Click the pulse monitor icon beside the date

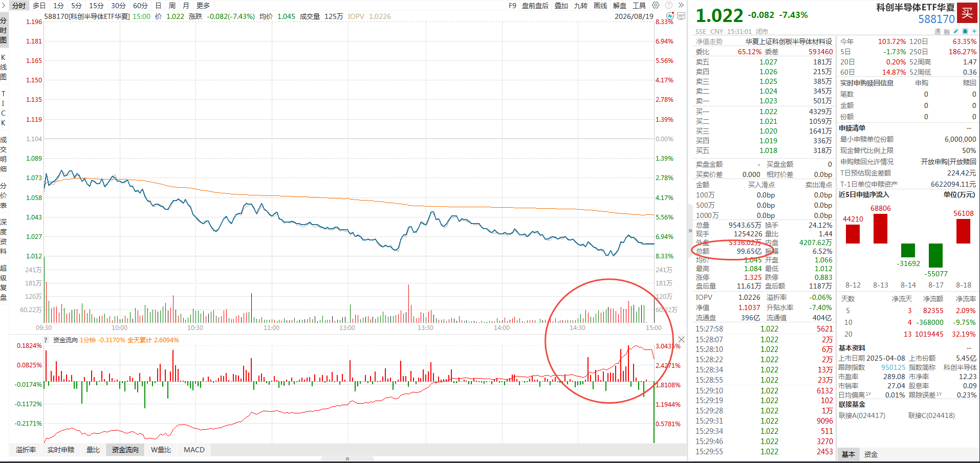[x=670, y=16]
